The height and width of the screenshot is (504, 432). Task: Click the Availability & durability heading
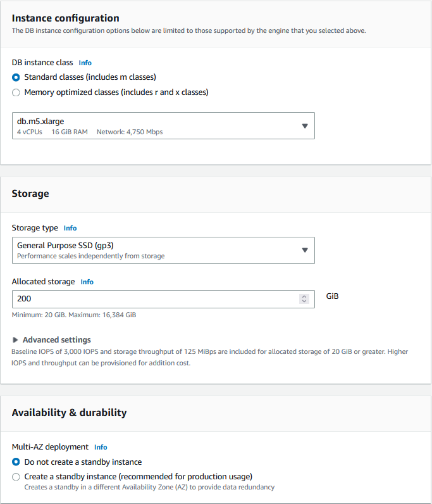pyautogui.click(x=69, y=413)
